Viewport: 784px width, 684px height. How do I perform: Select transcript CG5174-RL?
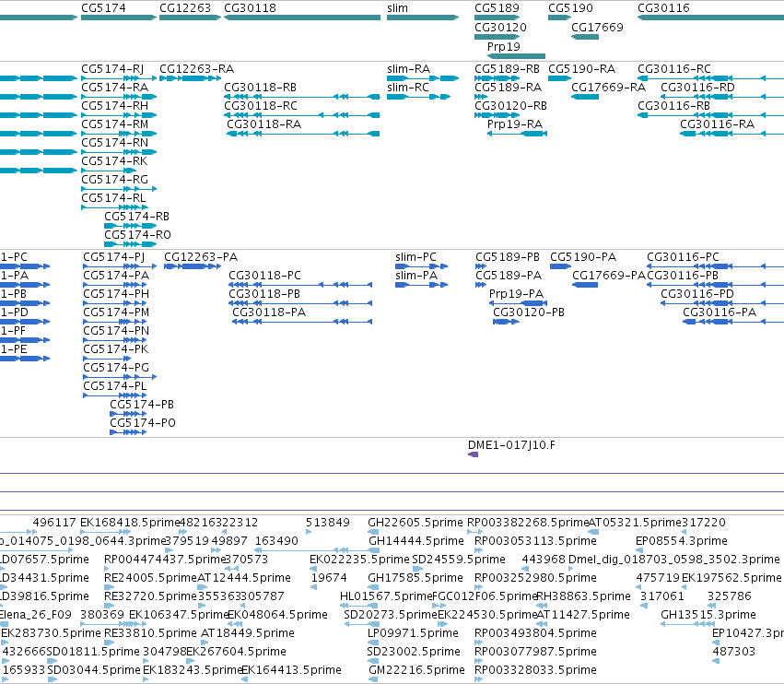coord(113,197)
